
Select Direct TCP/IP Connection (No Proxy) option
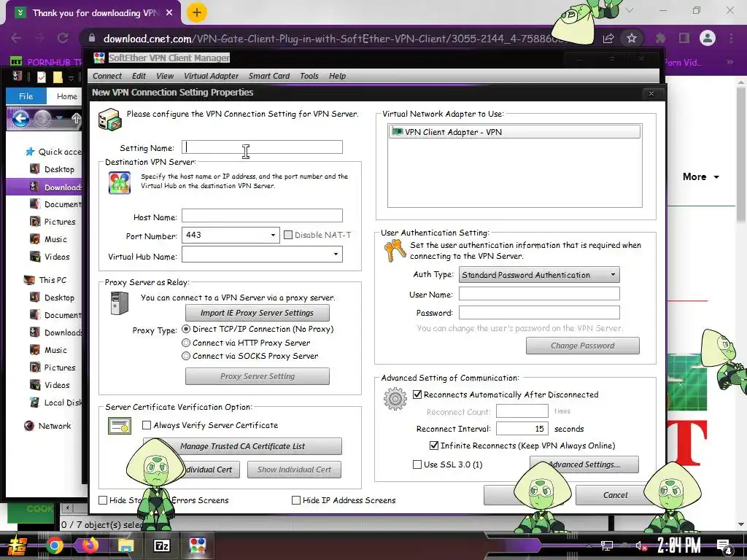tap(186, 329)
